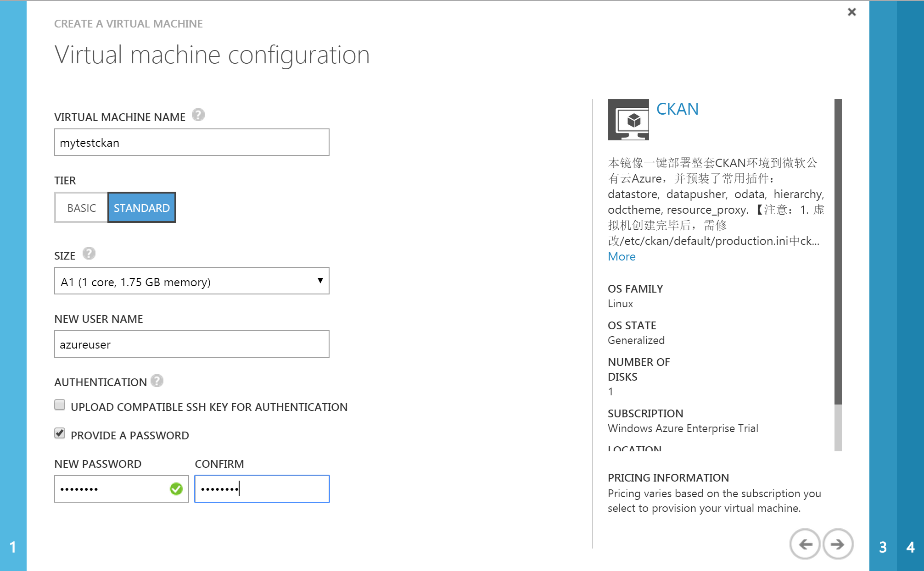Go to the next wizard page arrow
The height and width of the screenshot is (571, 924).
pyautogui.click(x=838, y=544)
